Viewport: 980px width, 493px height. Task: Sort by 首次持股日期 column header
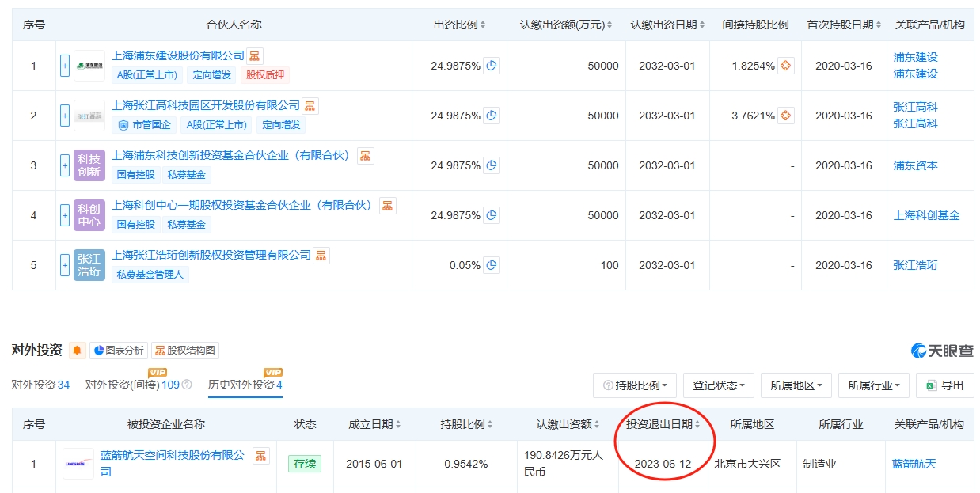844,25
